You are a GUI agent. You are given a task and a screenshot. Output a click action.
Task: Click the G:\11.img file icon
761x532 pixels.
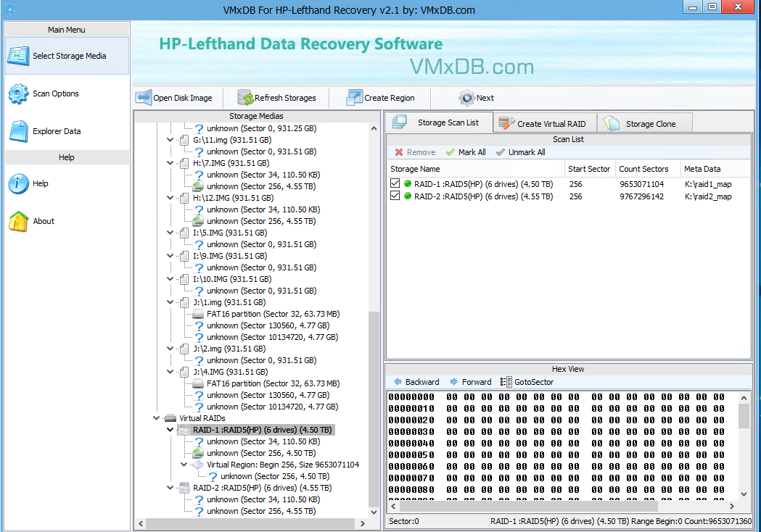click(184, 140)
